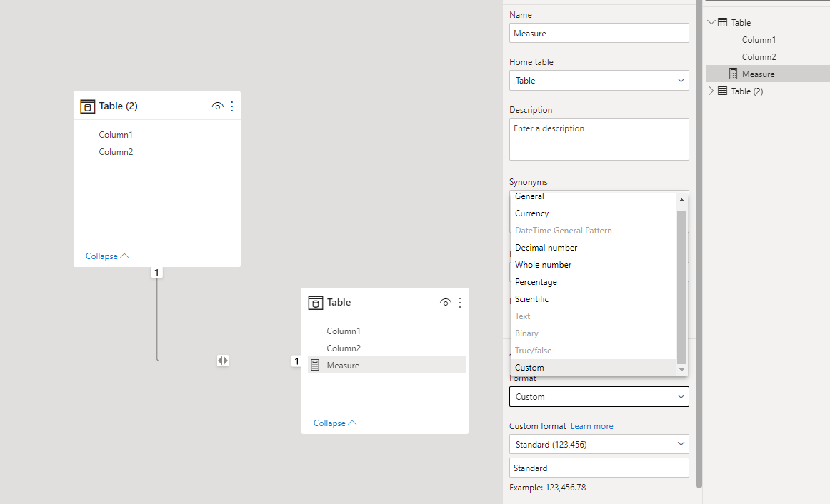Choose Scientific format option
This screenshot has height=504, width=830.
point(593,299)
